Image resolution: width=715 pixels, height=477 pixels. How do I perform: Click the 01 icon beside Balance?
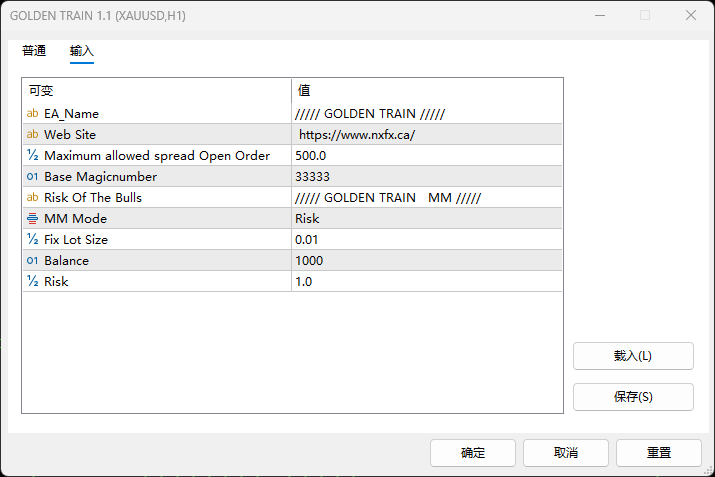tap(33, 261)
